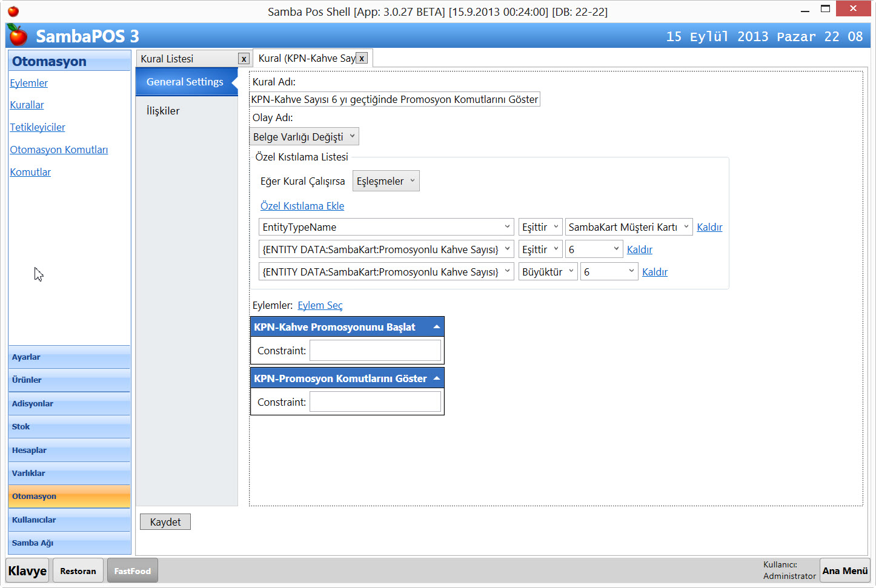
Task: Open the SambaKart Müşteri Kartı value dropdown
Action: click(628, 227)
